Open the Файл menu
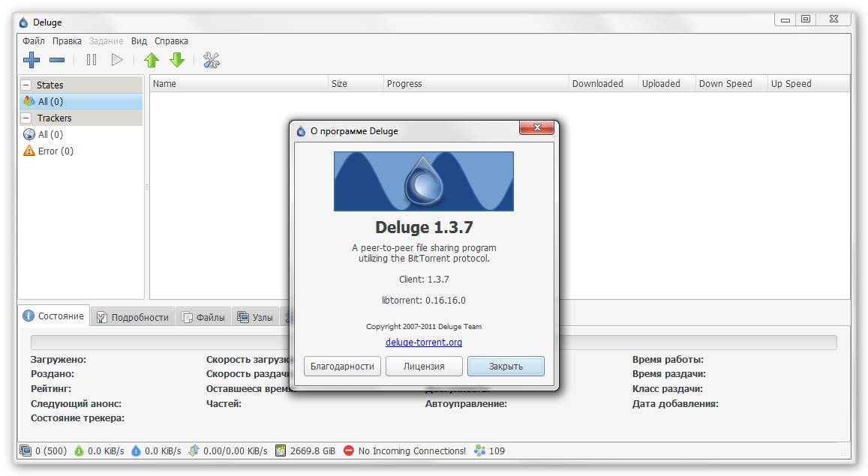 click(34, 41)
